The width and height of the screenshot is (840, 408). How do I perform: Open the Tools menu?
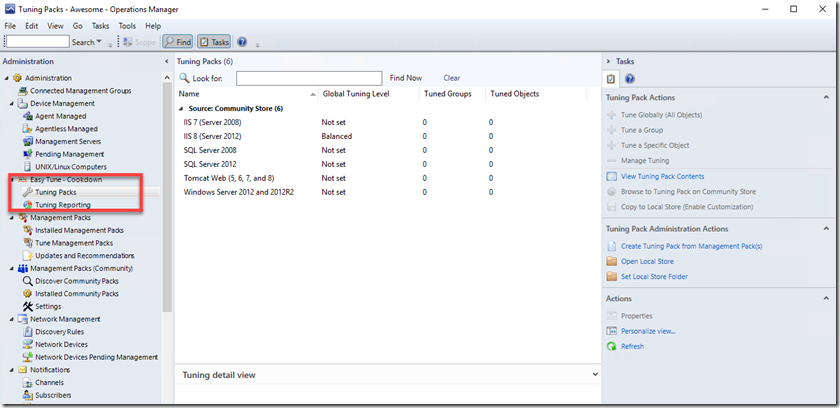[x=128, y=26]
